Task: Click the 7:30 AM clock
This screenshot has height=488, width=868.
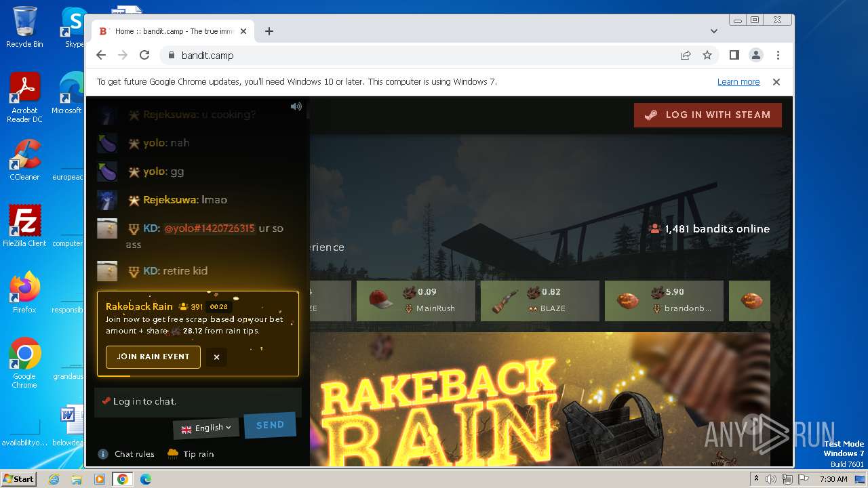Action: [x=833, y=479]
